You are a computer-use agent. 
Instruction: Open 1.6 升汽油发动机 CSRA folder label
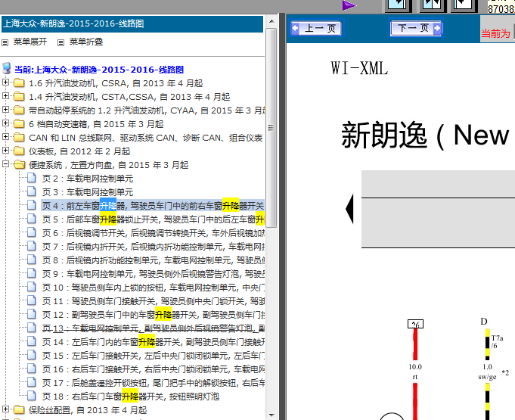(x=116, y=83)
